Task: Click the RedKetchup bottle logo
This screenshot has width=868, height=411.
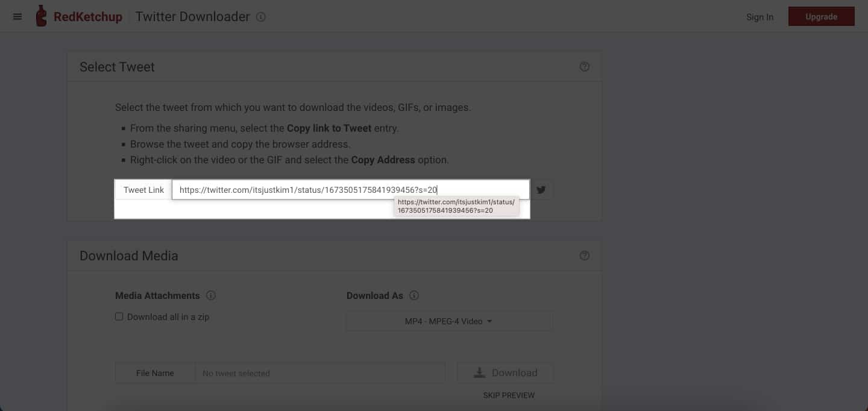Action: (41, 16)
